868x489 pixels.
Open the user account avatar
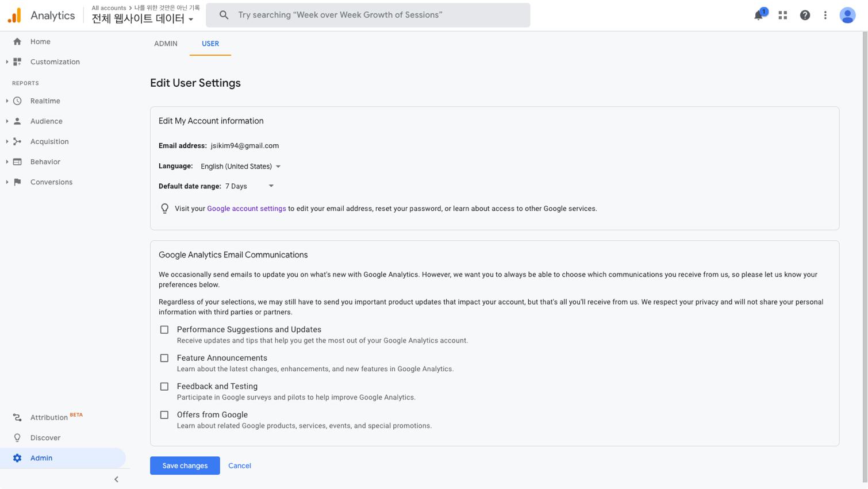tap(847, 16)
